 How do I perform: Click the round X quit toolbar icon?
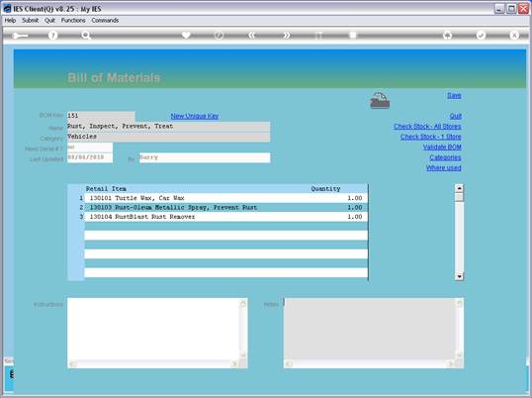514,35
